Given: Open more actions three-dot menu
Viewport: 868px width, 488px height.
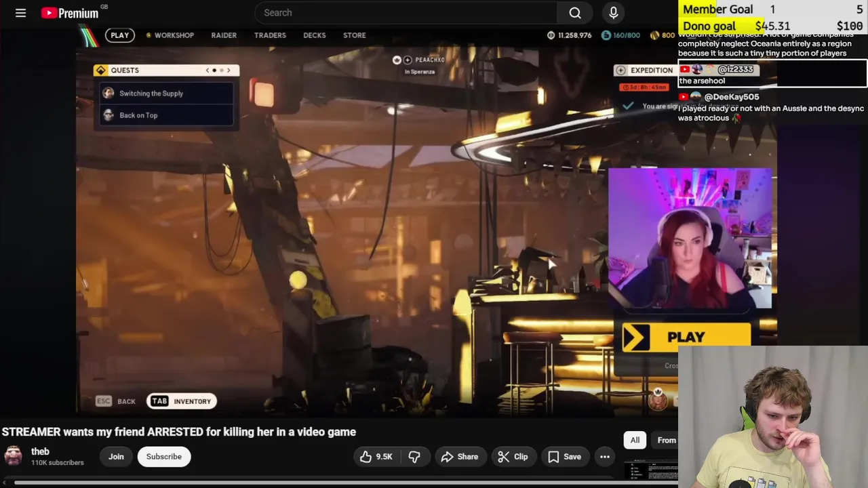Looking at the screenshot, I should click(x=605, y=457).
